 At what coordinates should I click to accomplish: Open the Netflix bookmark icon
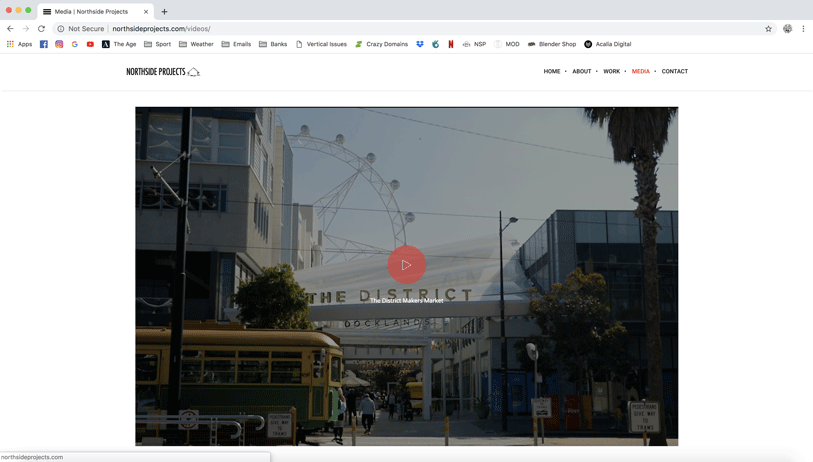click(451, 44)
